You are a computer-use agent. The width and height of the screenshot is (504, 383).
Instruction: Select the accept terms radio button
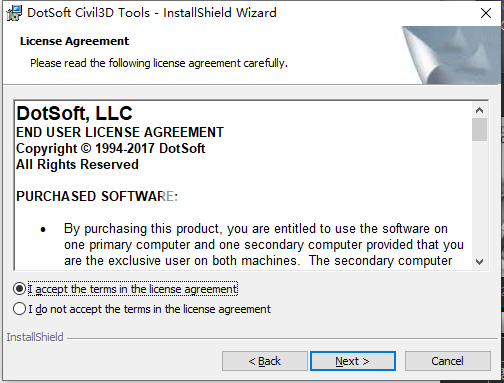19,289
